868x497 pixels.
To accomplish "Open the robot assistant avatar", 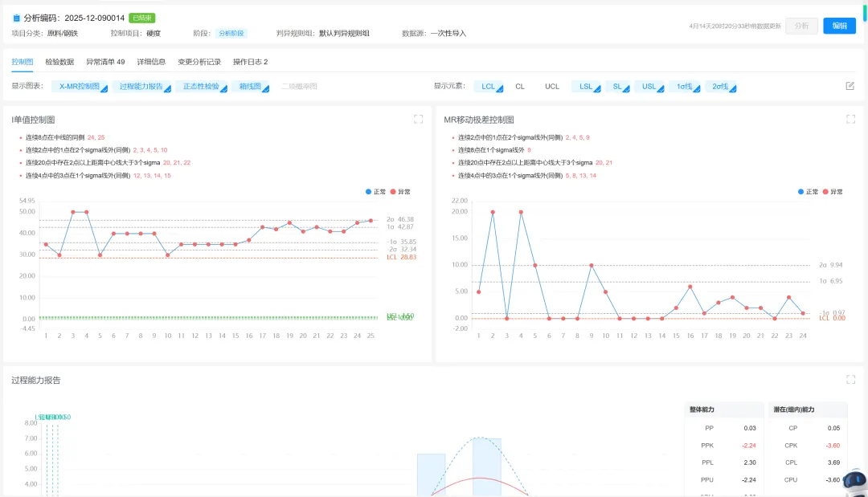I will pyautogui.click(x=854, y=482).
